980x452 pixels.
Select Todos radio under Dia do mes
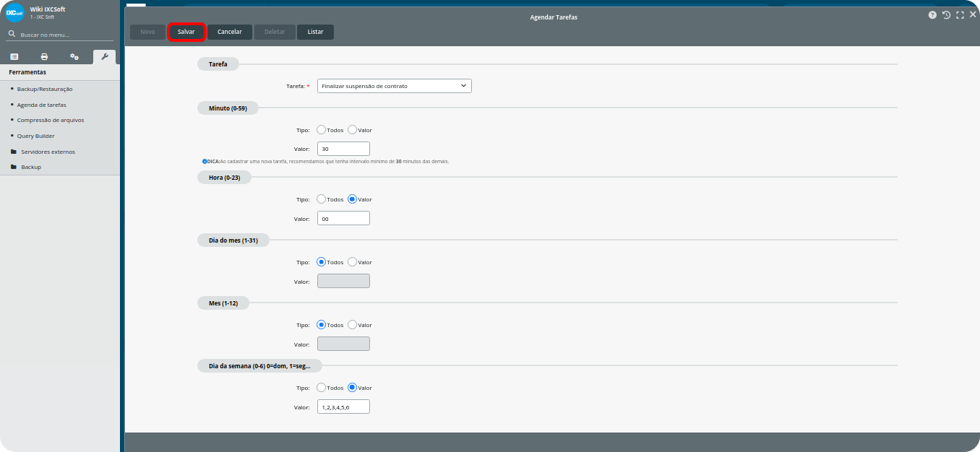click(x=322, y=262)
